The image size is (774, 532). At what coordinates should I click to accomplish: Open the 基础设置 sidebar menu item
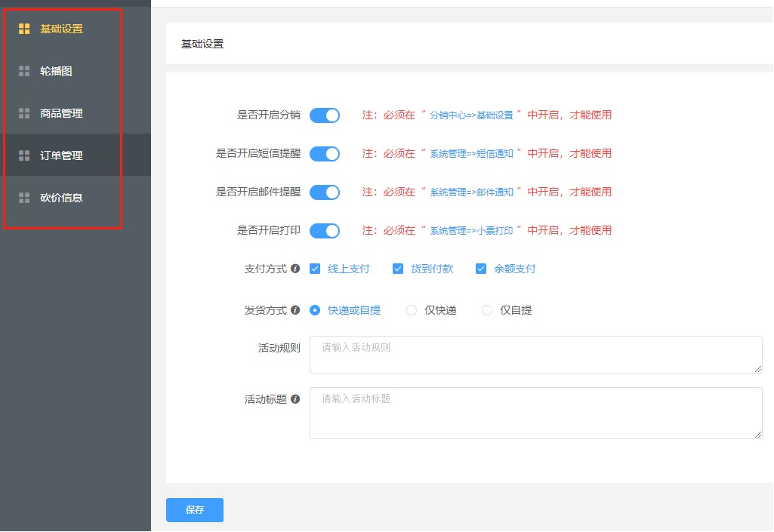click(76, 29)
